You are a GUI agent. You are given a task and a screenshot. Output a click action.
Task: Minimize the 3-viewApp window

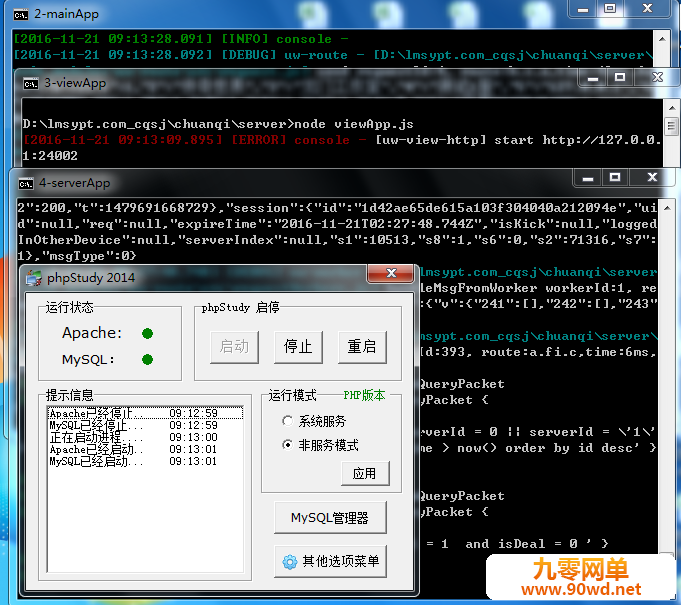pyautogui.click(x=593, y=79)
